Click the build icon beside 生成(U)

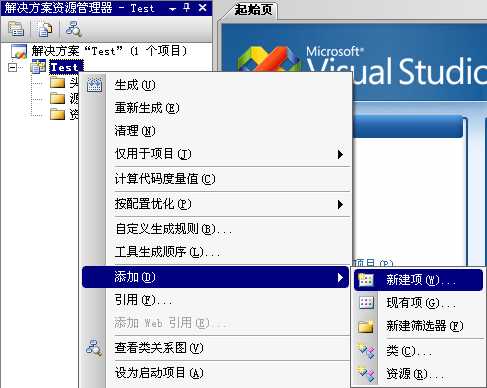pos(94,85)
